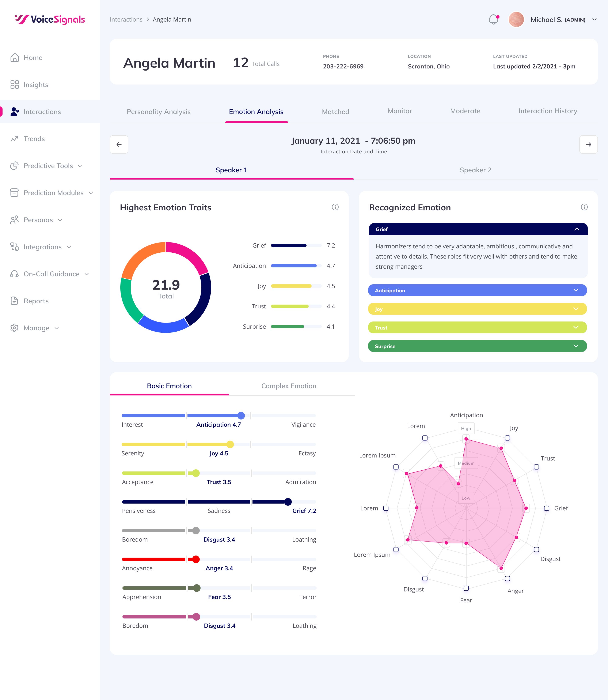The height and width of the screenshot is (700, 608).
Task: Click the Grief 7.2 slider handle
Action: (288, 502)
